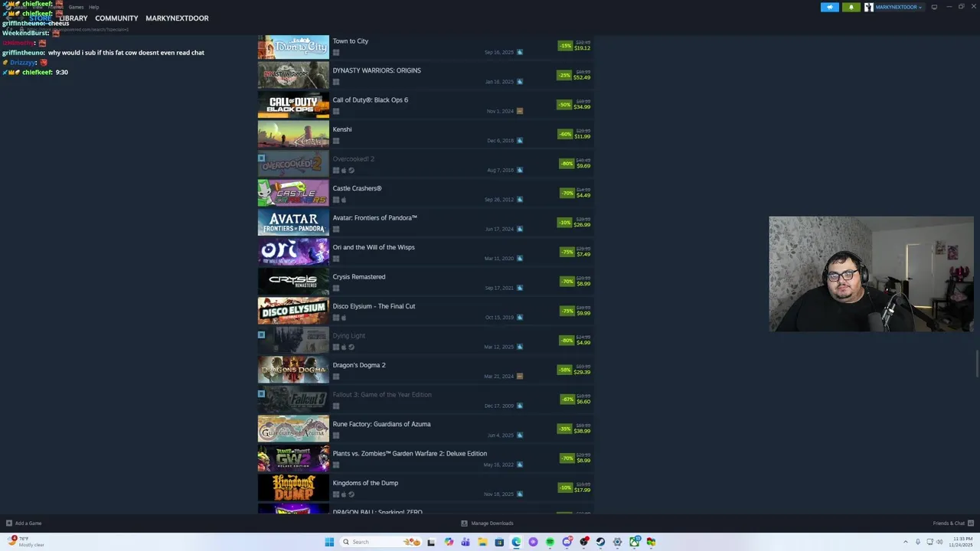Click the Steam Deck icon in Kenshi row

[520, 141]
